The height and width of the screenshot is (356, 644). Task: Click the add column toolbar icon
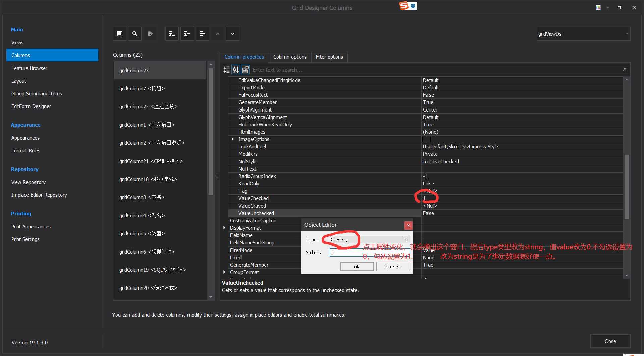(172, 34)
